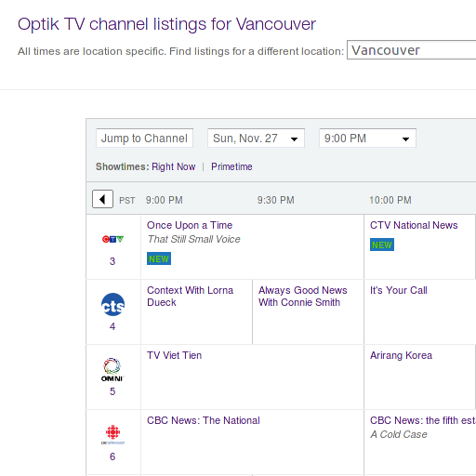476x476 pixels.
Task: Open the Vancouver location dropdown
Action: [x=411, y=50]
